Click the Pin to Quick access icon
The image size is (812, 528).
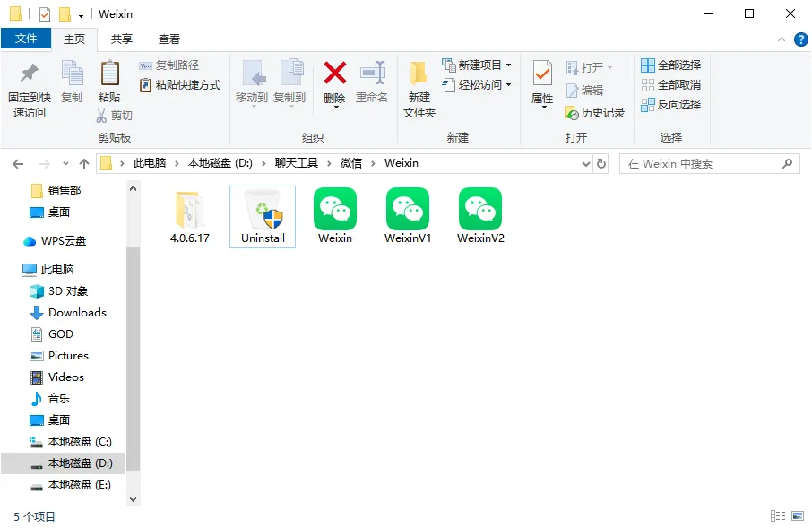(30, 74)
